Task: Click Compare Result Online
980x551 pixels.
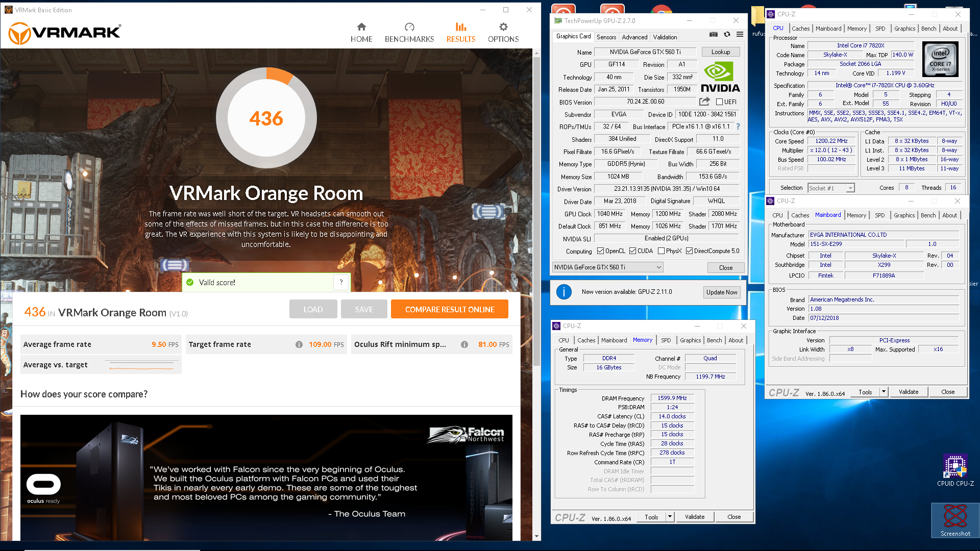Action: [x=450, y=309]
